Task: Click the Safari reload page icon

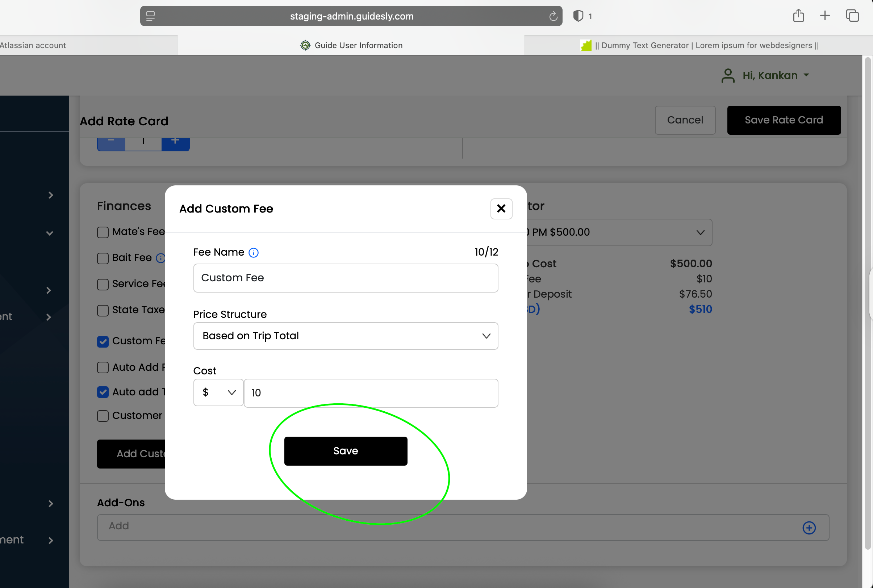Action: point(553,16)
